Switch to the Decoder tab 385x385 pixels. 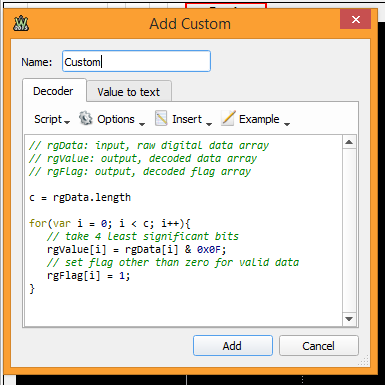click(53, 91)
